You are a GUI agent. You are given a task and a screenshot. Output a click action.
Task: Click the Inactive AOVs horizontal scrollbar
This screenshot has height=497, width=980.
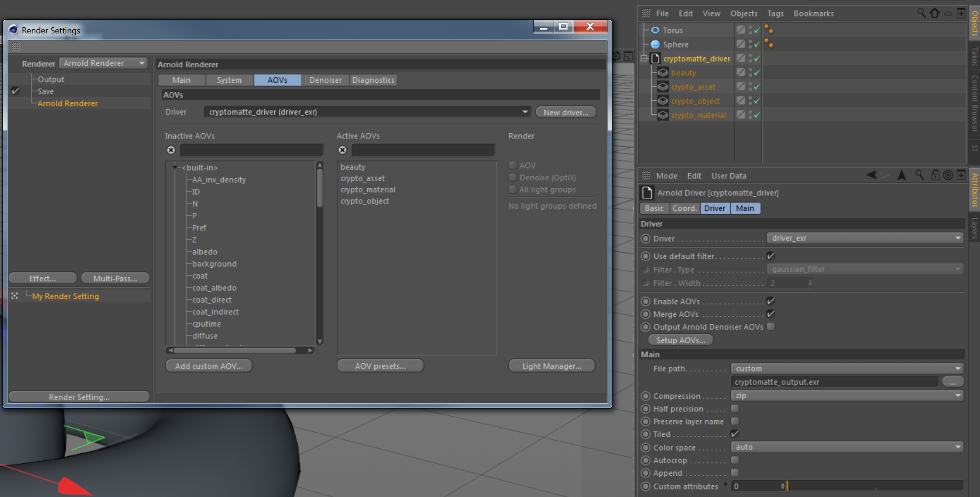point(234,350)
